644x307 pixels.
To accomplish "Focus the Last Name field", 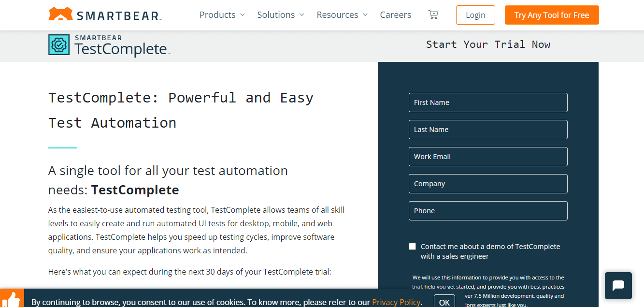I will pos(488,130).
